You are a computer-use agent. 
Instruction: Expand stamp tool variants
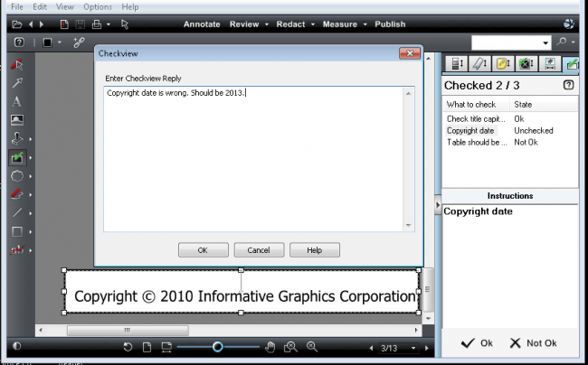[x=31, y=139]
